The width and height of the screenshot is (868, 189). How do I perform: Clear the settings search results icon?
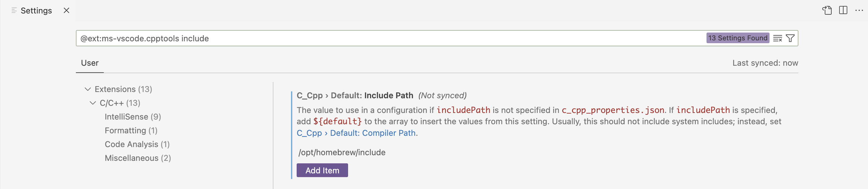coord(778,38)
